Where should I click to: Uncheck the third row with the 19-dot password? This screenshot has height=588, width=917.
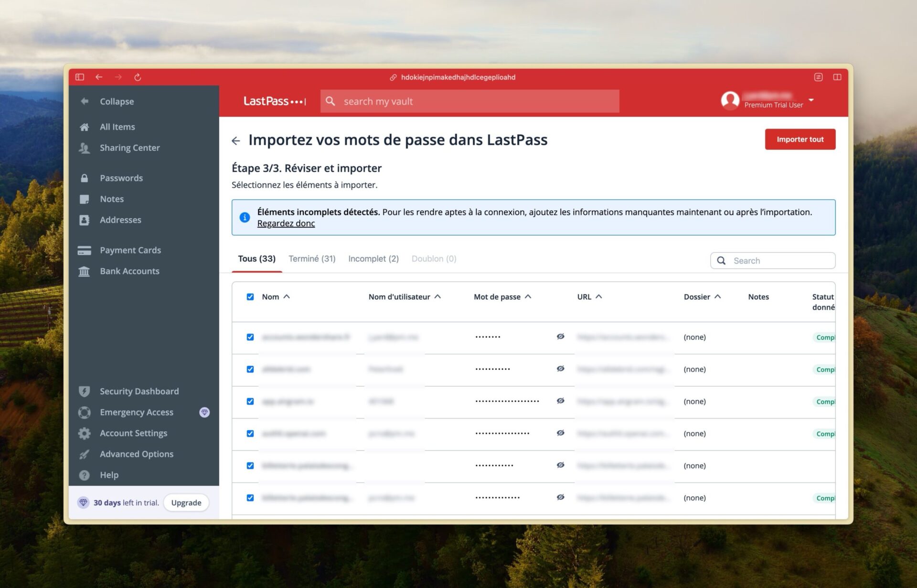point(250,401)
